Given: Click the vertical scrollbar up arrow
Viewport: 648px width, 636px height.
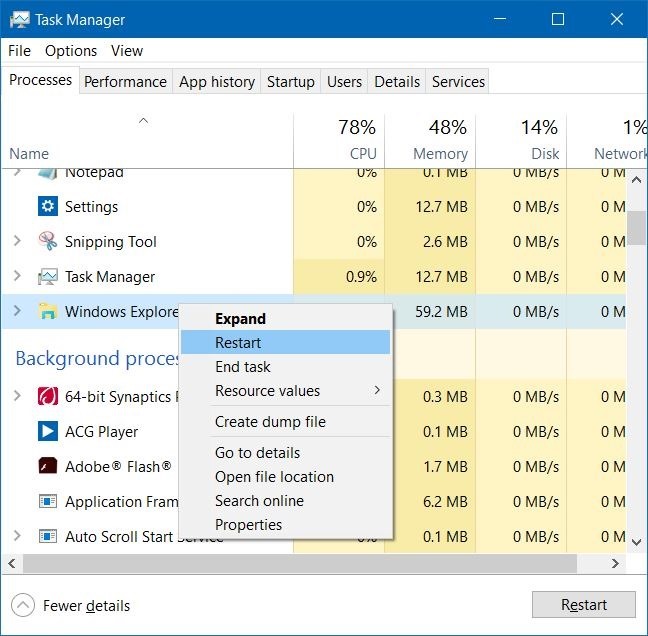Looking at the screenshot, I should point(636,180).
